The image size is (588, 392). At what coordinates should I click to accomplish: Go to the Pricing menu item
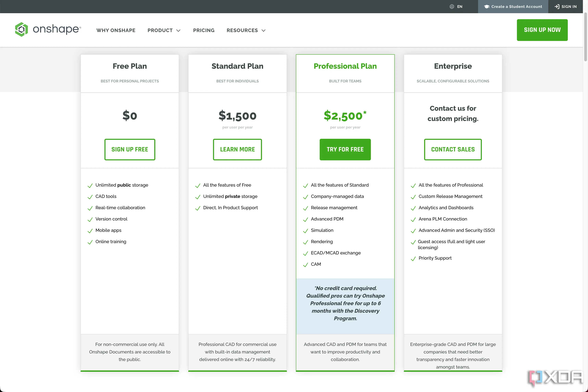click(x=204, y=30)
